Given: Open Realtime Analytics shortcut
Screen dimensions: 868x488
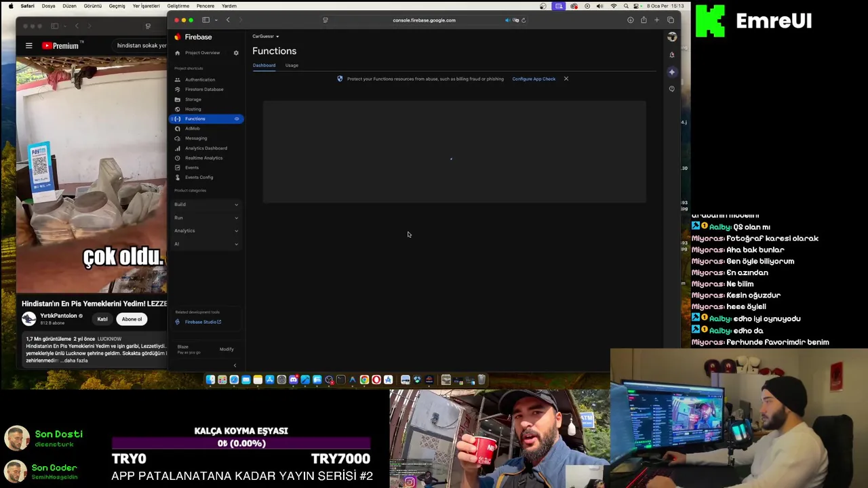Looking at the screenshot, I should point(203,158).
